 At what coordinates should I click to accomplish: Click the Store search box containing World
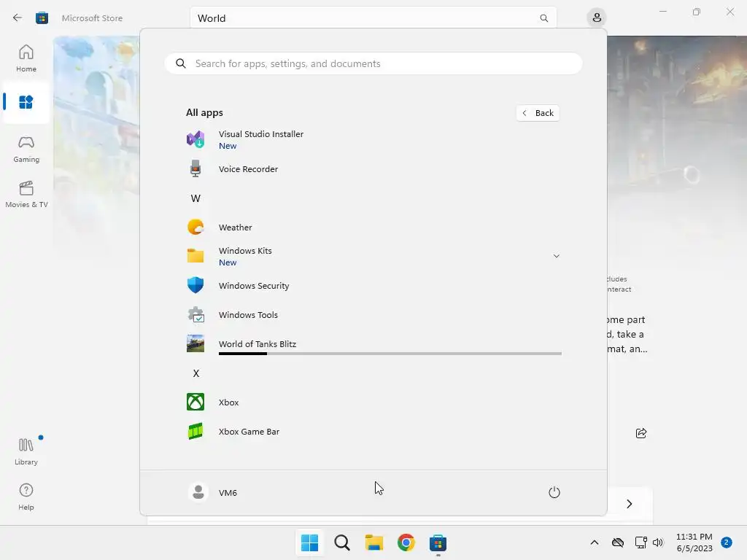click(x=373, y=18)
